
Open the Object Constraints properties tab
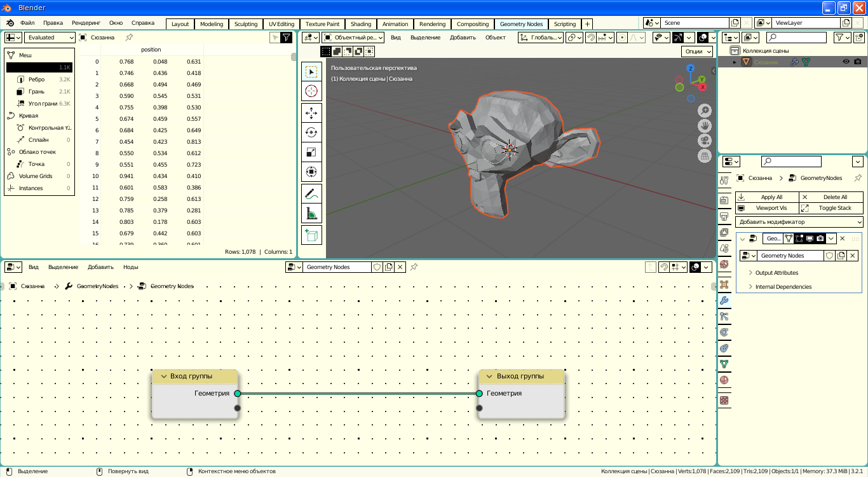tap(724, 348)
